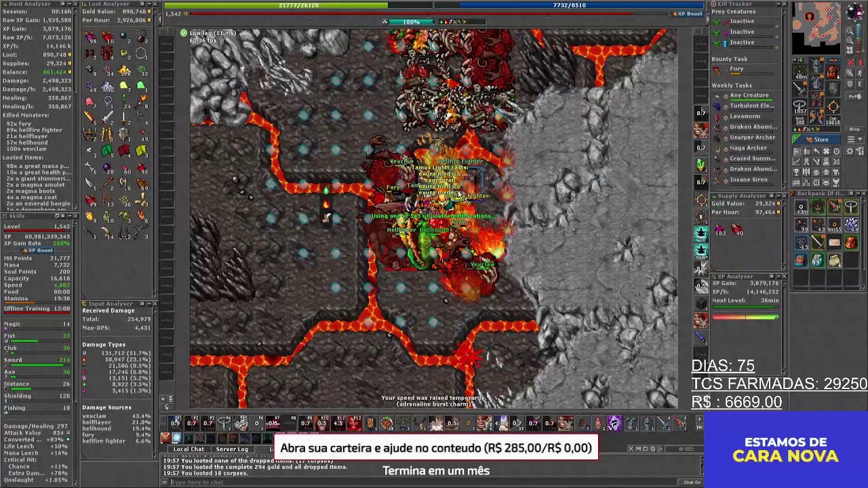The image size is (868, 488).
Task: Click the Stop button
Action: (854, 129)
